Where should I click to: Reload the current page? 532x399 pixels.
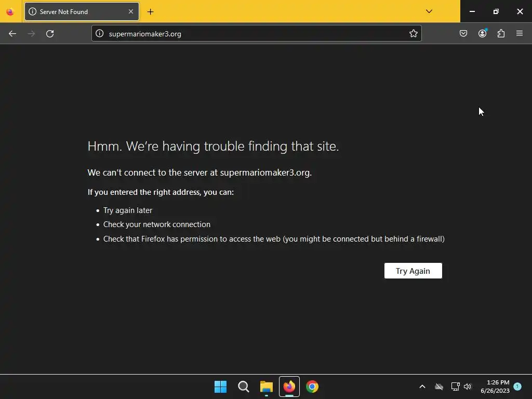click(50, 34)
